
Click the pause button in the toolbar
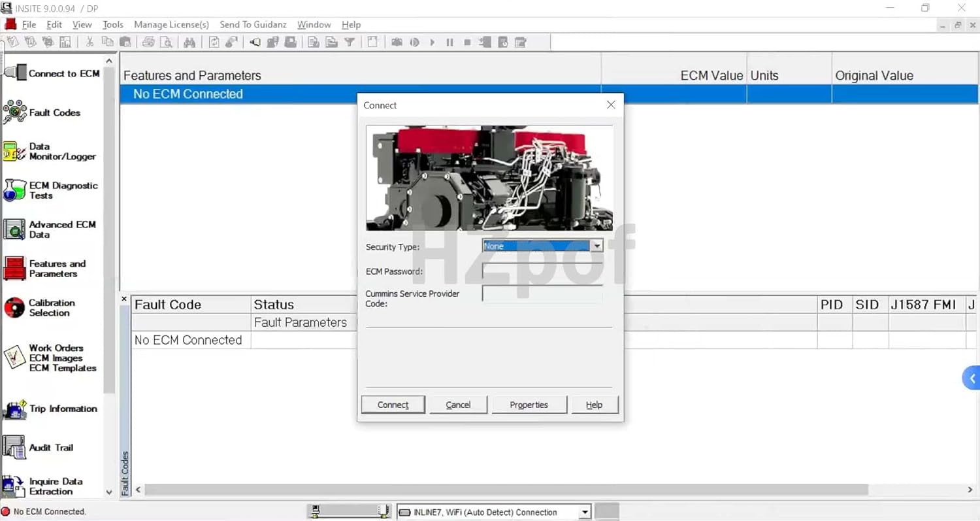pyautogui.click(x=449, y=42)
